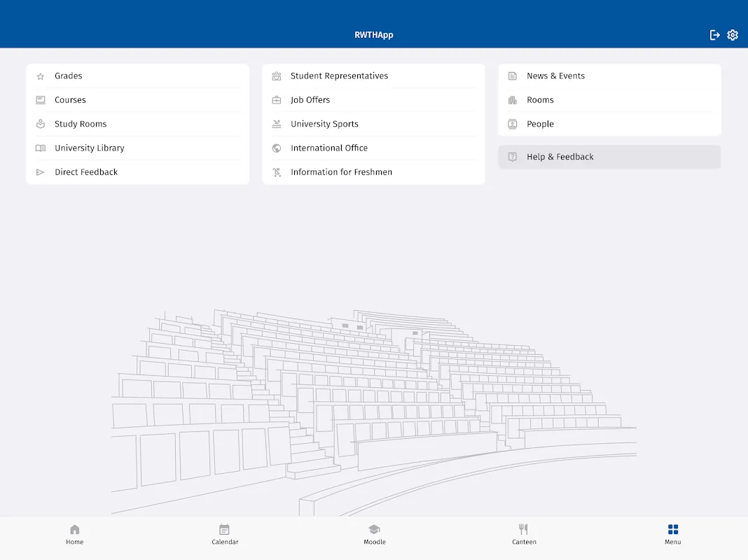Open Study Rooms from the list

click(x=81, y=124)
